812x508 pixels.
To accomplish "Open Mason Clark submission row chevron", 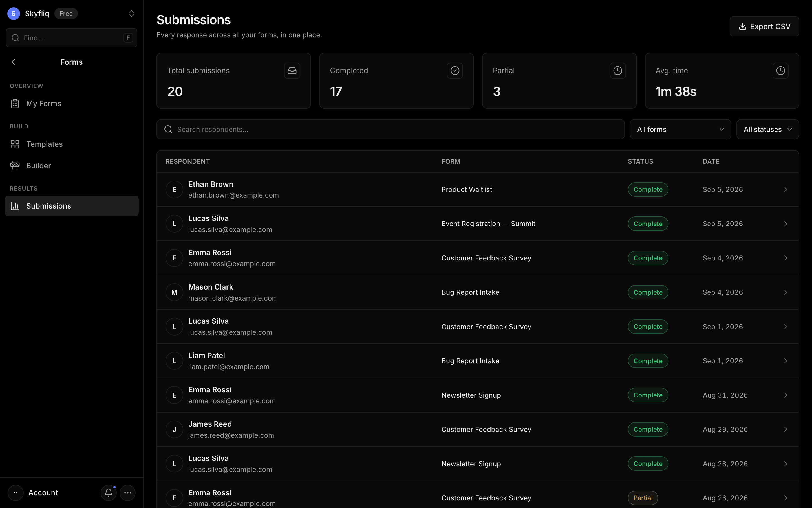I will coord(785,292).
